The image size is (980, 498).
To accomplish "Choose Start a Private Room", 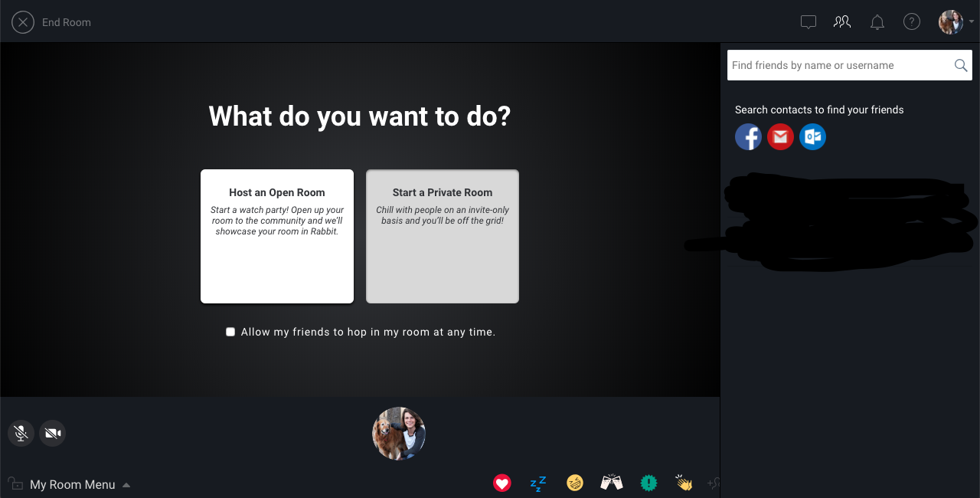I will (x=443, y=236).
